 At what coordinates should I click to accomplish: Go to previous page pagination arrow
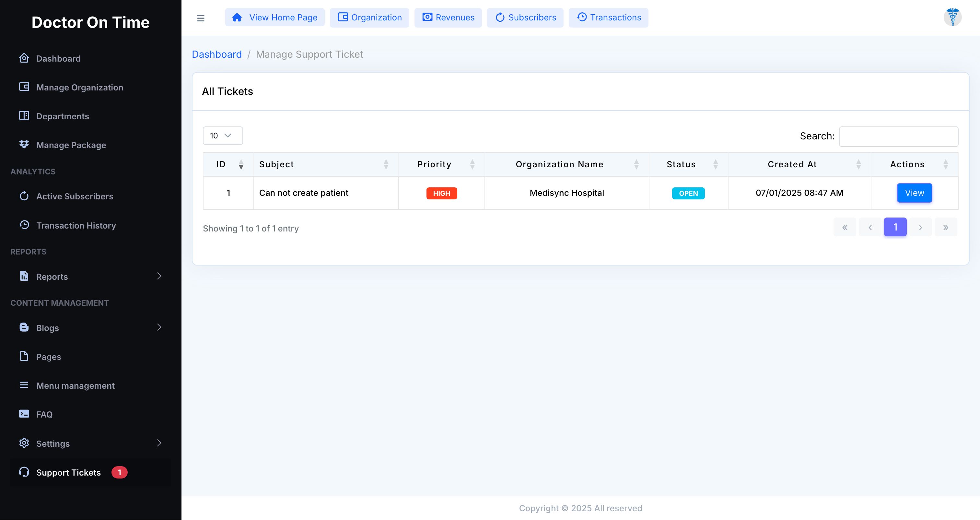(870, 227)
